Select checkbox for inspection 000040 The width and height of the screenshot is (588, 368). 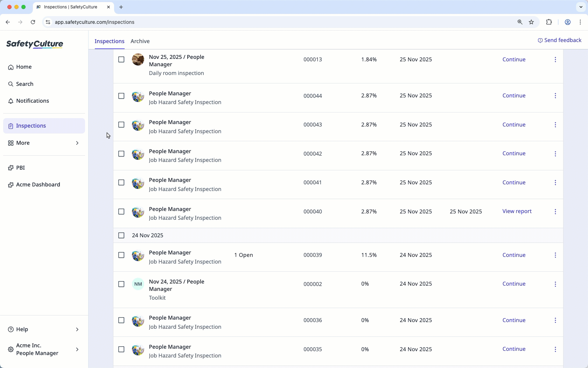click(x=121, y=212)
